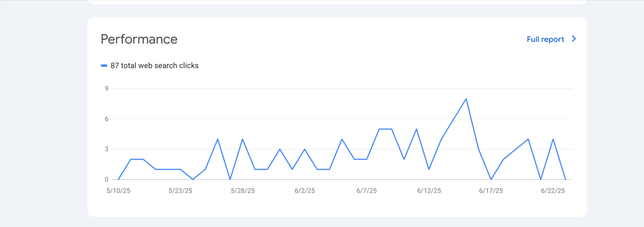
Task: Select the '87 total web search clicks' legend text
Action: click(x=154, y=66)
